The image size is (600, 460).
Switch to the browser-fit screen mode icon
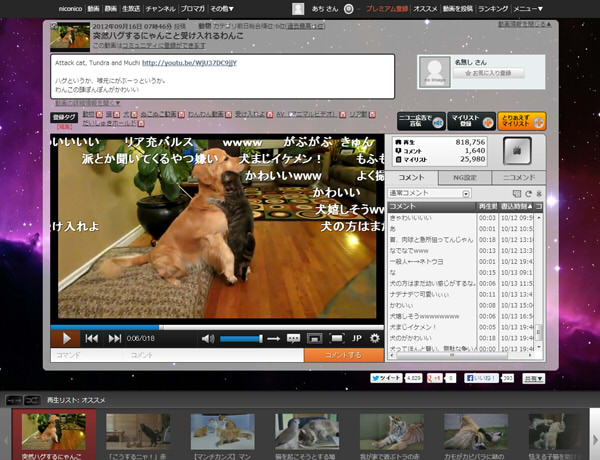(x=314, y=339)
